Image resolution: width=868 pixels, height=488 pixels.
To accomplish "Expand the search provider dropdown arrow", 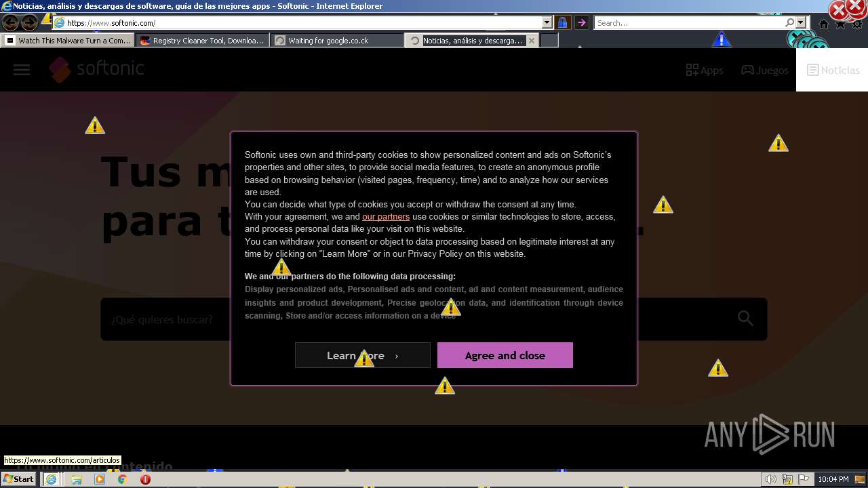I will pyautogui.click(x=801, y=23).
